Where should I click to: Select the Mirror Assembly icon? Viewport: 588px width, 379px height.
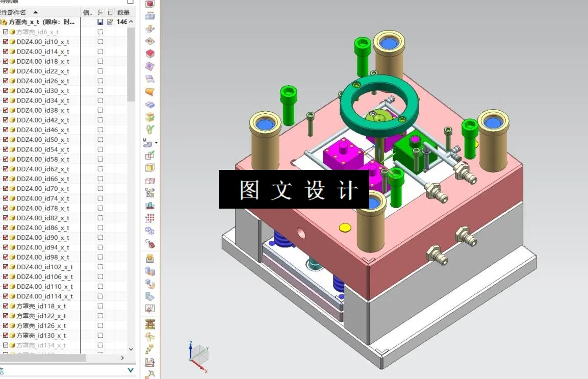tap(149, 16)
